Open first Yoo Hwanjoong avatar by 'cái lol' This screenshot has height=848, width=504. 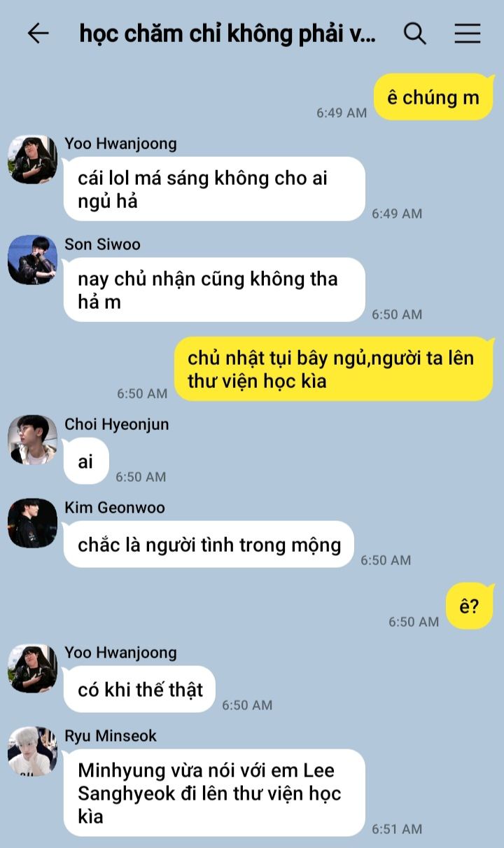(x=32, y=160)
